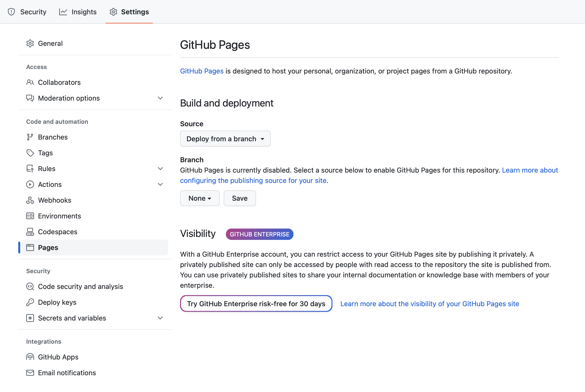Open the None branch dropdown
585x392 pixels.
[200, 198]
